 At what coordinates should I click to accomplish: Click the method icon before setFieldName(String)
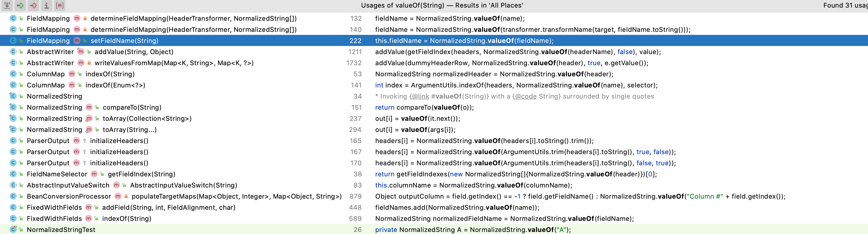(77, 40)
